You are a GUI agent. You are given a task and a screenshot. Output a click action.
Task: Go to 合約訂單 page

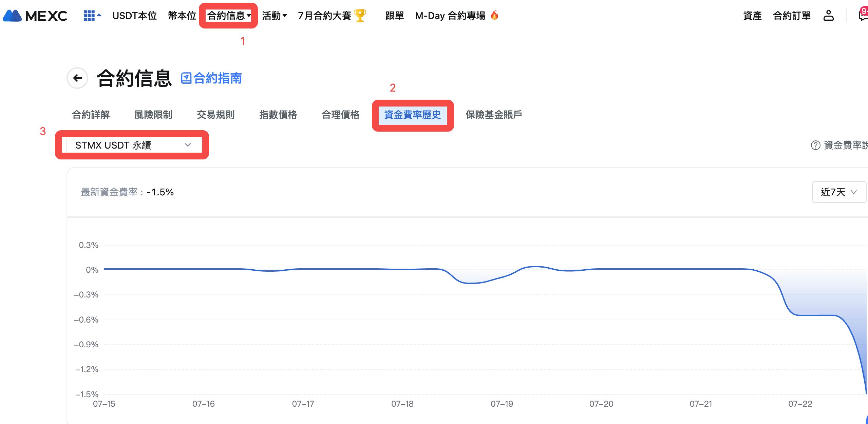792,16
